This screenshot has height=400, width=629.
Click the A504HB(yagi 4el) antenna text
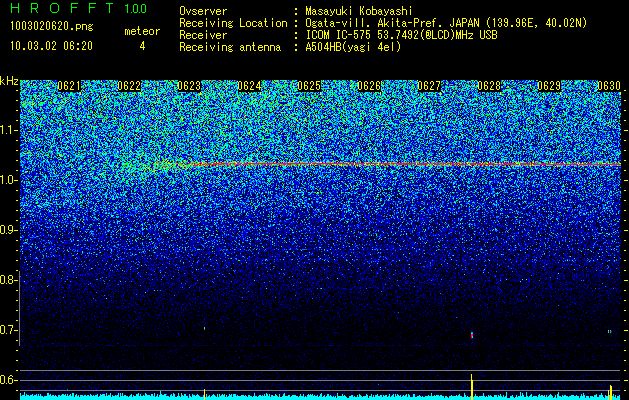click(x=353, y=47)
